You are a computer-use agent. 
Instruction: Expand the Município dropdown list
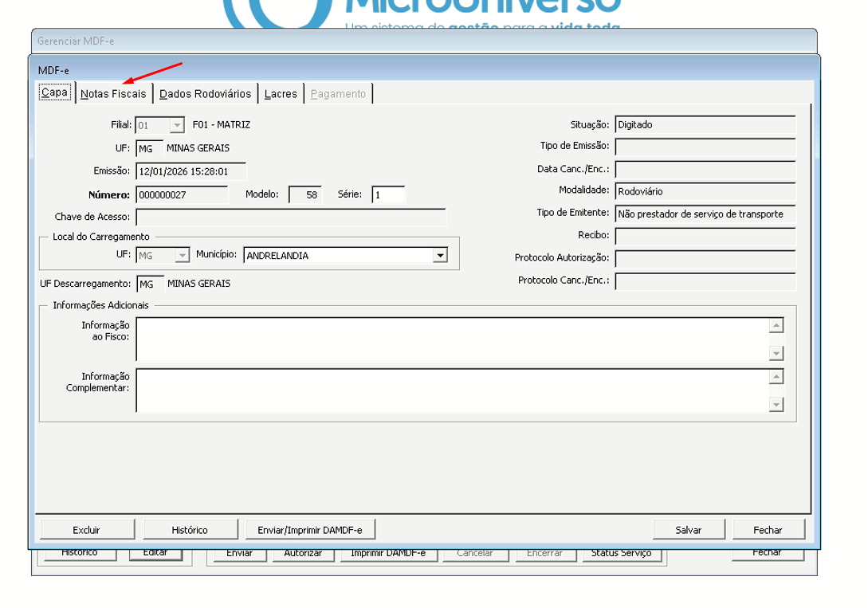point(439,256)
